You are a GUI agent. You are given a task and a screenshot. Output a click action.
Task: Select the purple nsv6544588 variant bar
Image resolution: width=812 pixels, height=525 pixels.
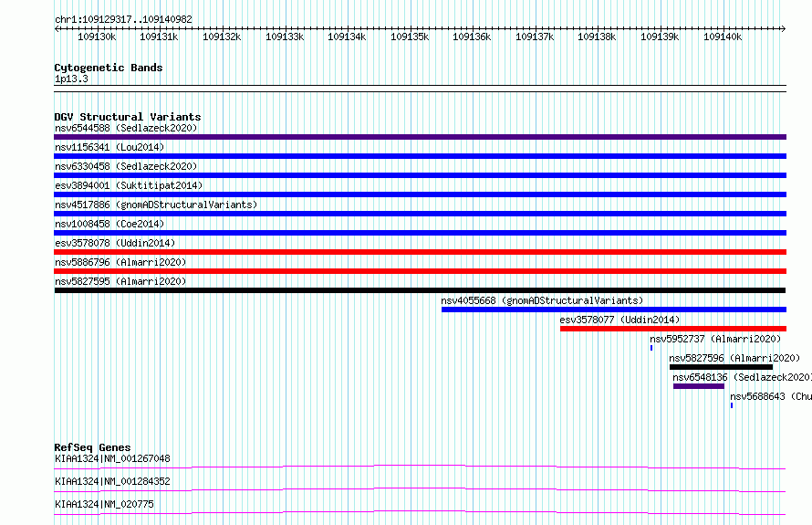(x=420, y=137)
